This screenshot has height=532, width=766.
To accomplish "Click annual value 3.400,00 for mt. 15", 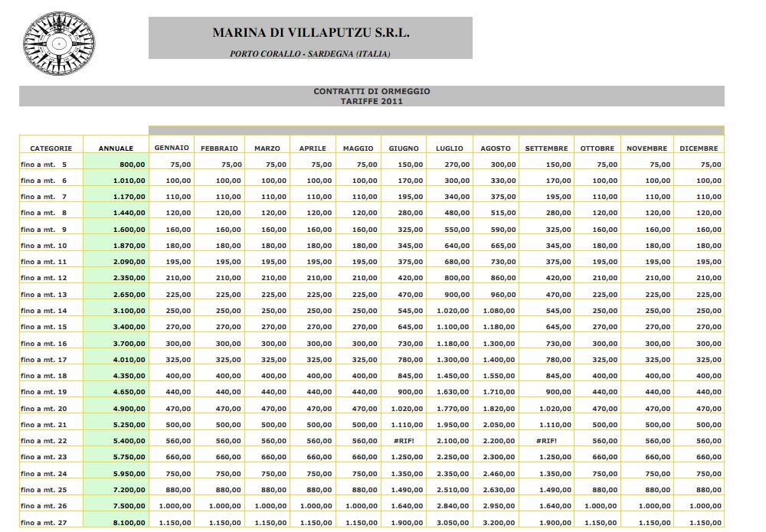I will pos(129,327).
